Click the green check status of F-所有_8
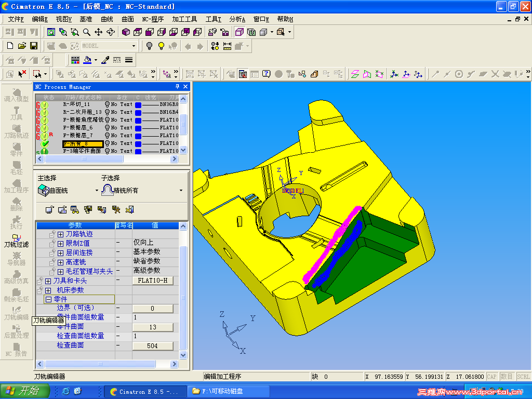Viewport: 532px width, 399px height. 45,143
